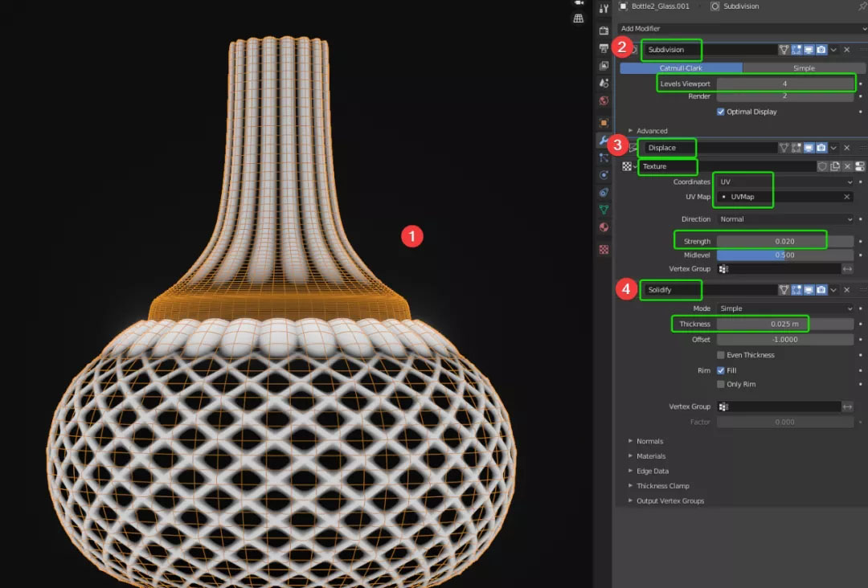This screenshot has height=588, width=868.
Task: Click the Levels Viewport value field
Action: point(785,84)
